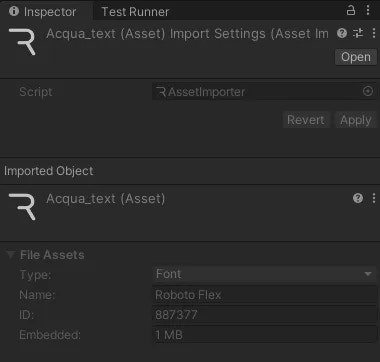This screenshot has height=362, width=380.
Task: Click the Name field with Roboto Flex
Action: (265, 295)
